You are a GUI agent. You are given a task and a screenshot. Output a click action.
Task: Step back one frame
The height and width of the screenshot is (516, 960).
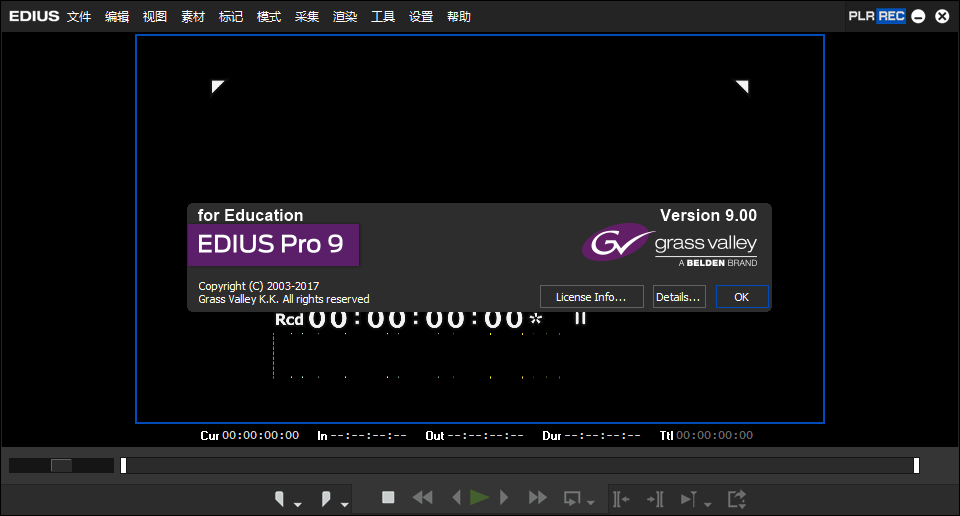456,498
